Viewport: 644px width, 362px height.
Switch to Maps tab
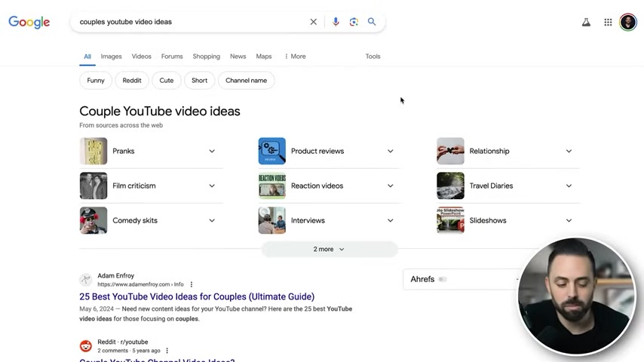pyautogui.click(x=264, y=57)
